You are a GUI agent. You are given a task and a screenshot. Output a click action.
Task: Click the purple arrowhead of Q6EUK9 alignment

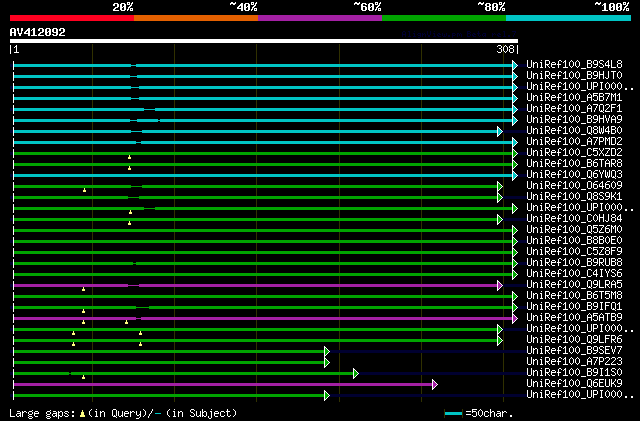(435, 385)
